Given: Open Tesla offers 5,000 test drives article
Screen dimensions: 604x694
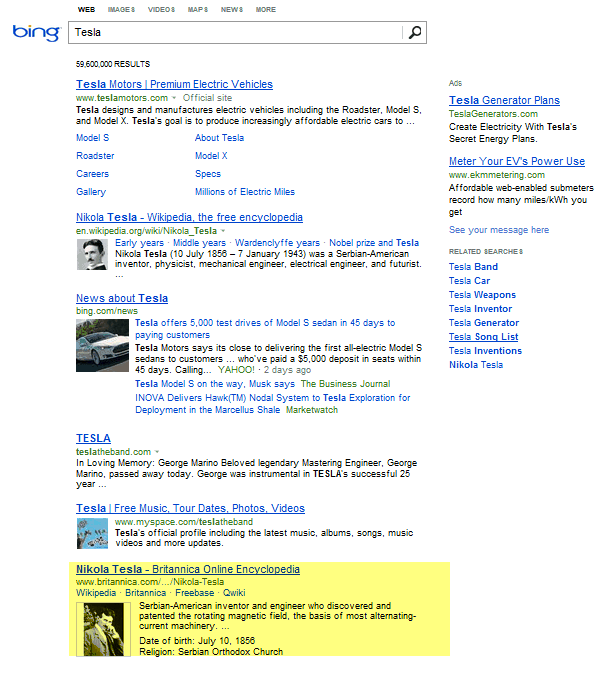Looking at the screenshot, I should pos(265,329).
